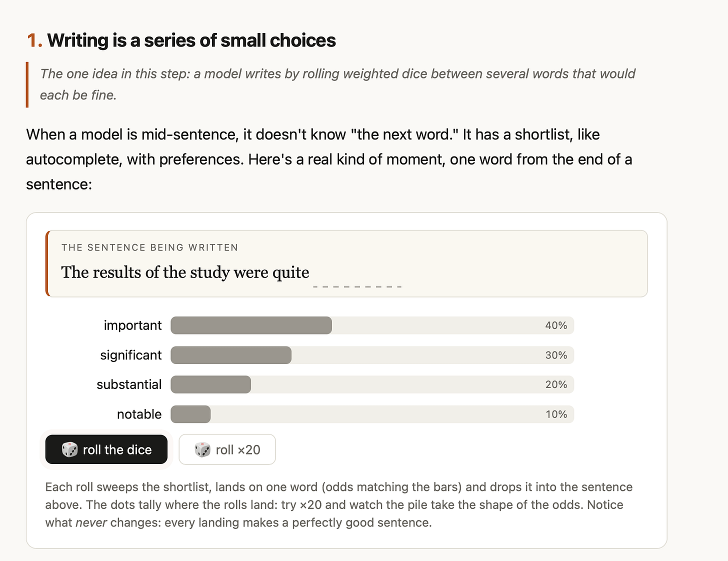
Task: Click the italic one-idea summary quote
Action: (x=337, y=84)
